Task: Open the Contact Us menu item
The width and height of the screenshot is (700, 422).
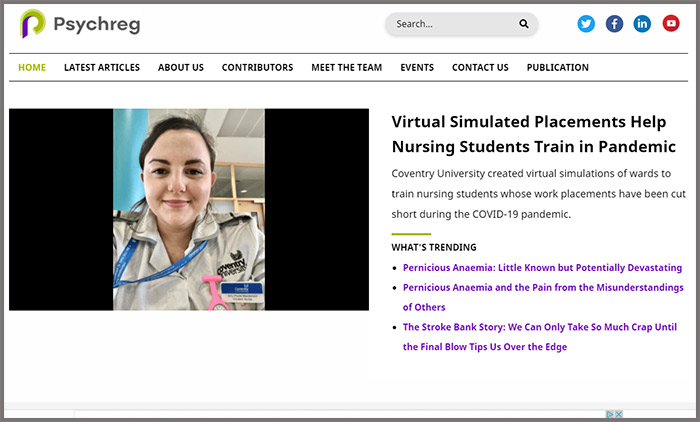Action: [x=480, y=68]
